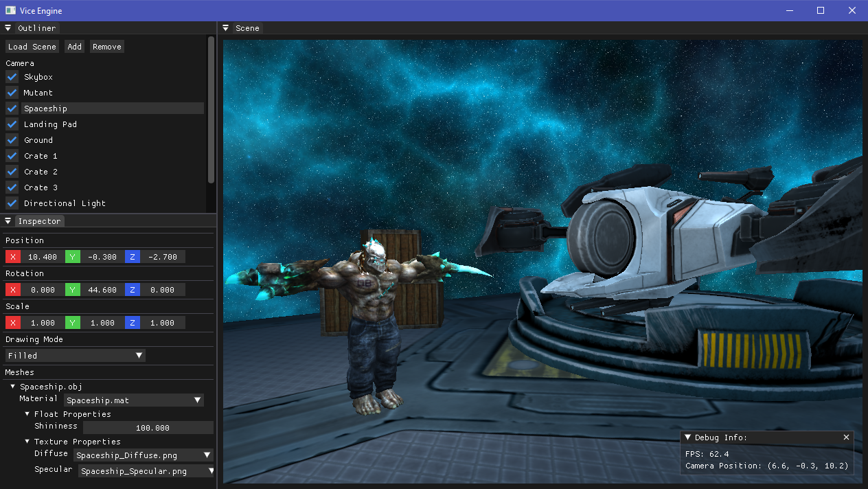Click the Position Y value field

(102, 257)
